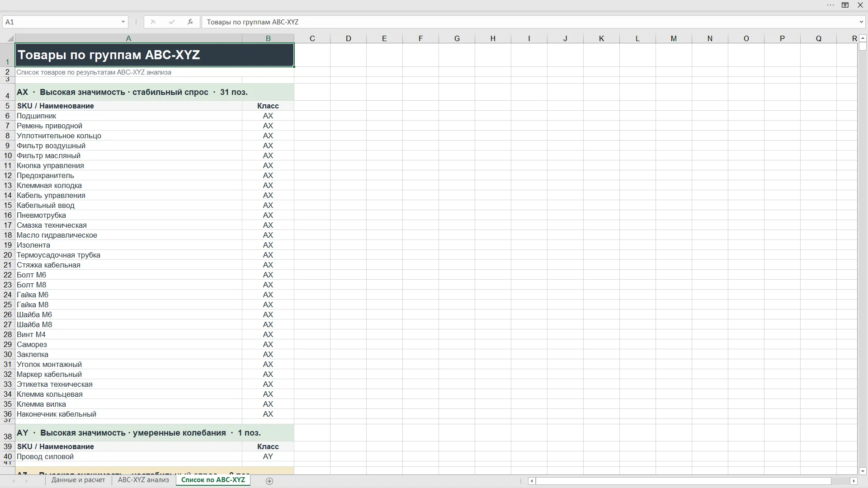Click the Insert Function fx icon
868x488 pixels.
[190, 22]
